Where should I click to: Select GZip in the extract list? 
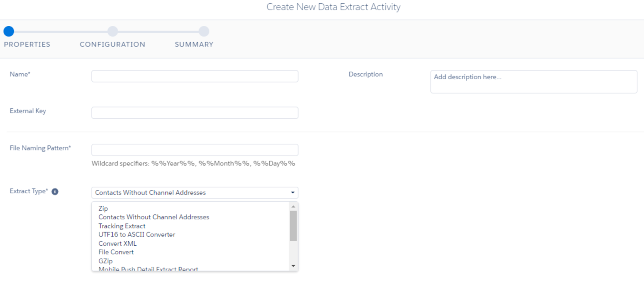106,261
